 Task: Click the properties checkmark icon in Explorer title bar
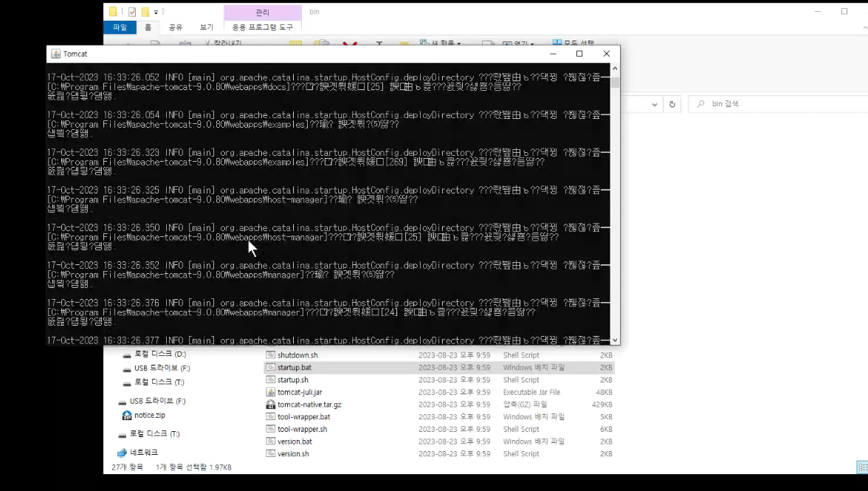point(131,12)
